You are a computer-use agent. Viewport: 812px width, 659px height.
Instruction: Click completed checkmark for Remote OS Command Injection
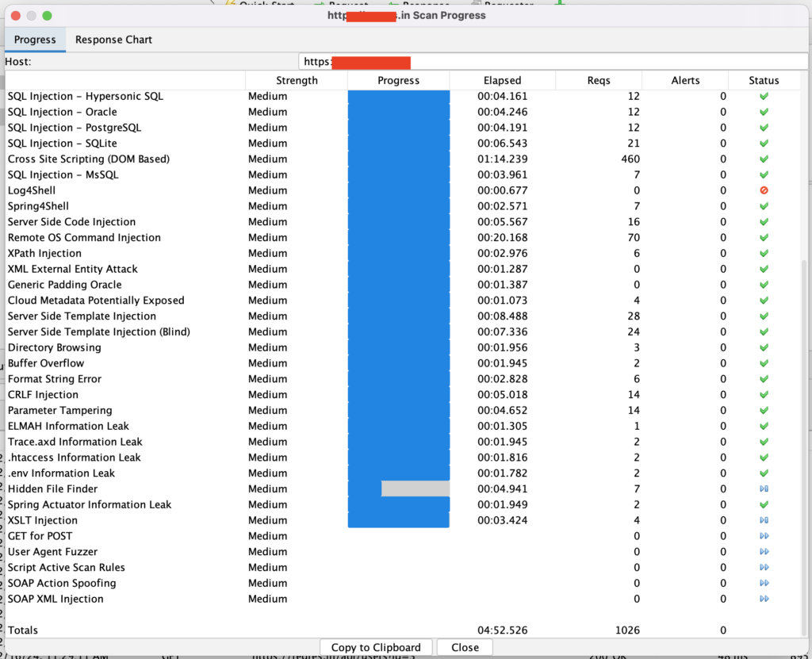tap(764, 238)
